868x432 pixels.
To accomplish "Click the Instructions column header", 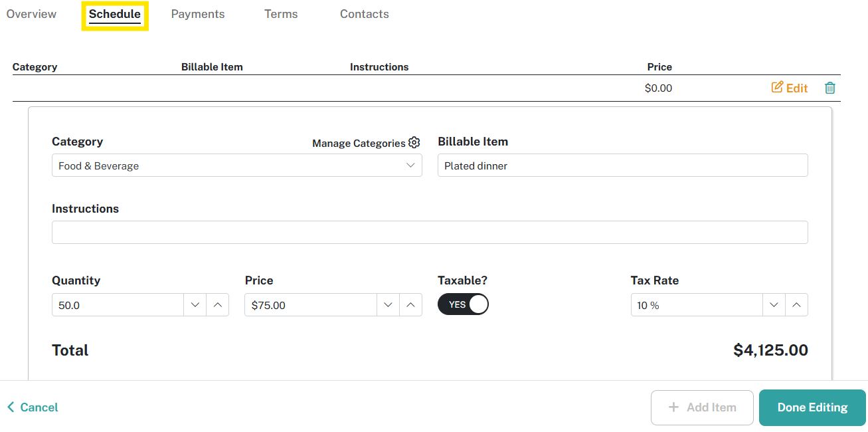I will click(x=379, y=67).
